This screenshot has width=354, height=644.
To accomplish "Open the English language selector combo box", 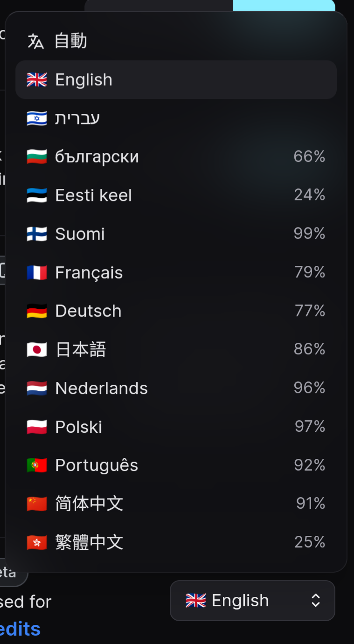I will tap(252, 601).
